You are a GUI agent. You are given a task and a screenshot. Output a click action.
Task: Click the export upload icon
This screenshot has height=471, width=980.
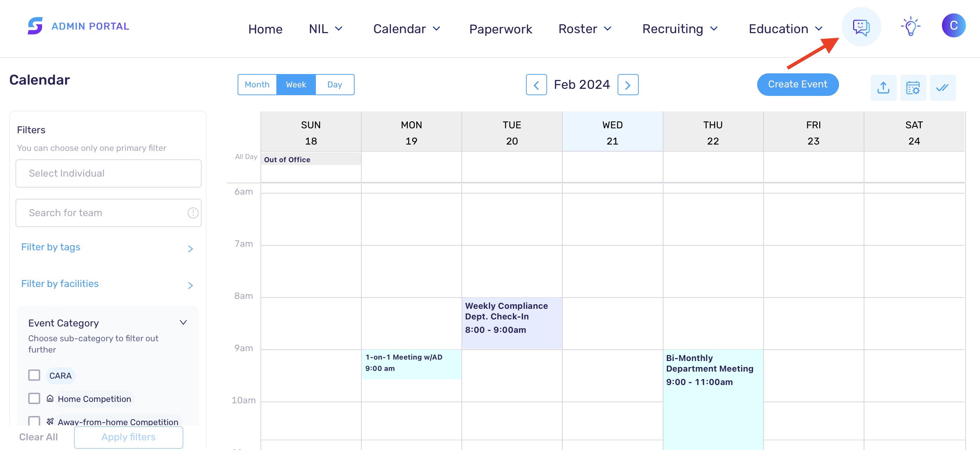(883, 88)
